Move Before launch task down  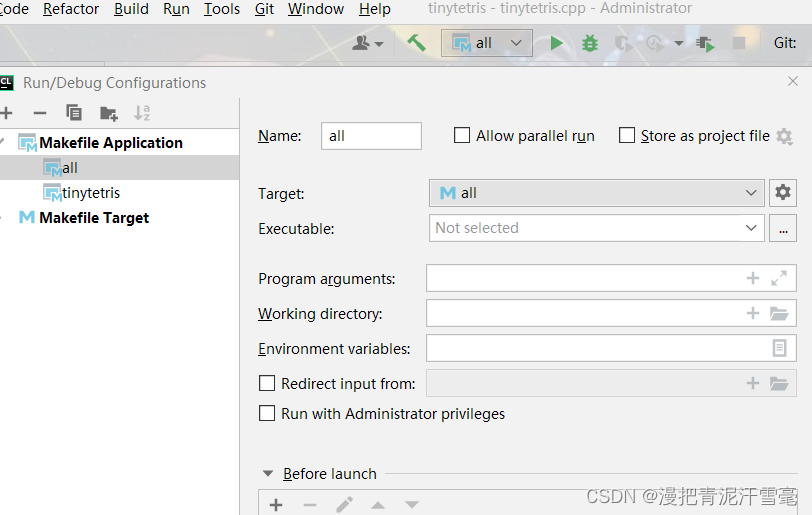point(412,505)
